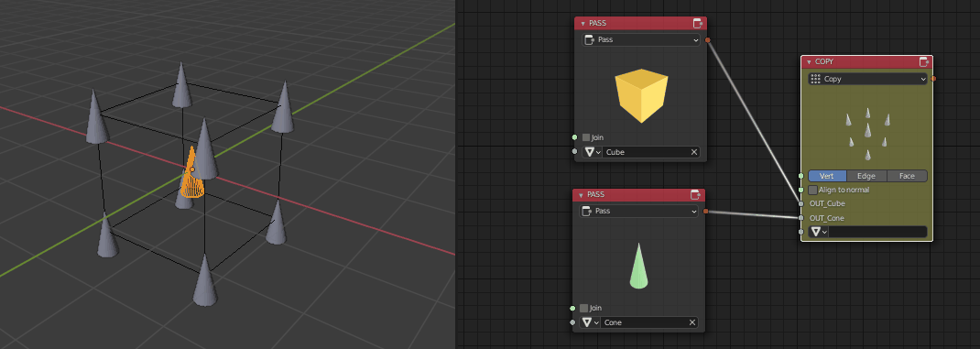Viewport: 980px width, 349px height.
Task: Click the yellow cube preview thumbnail
Action: pyautogui.click(x=641, y=95)
